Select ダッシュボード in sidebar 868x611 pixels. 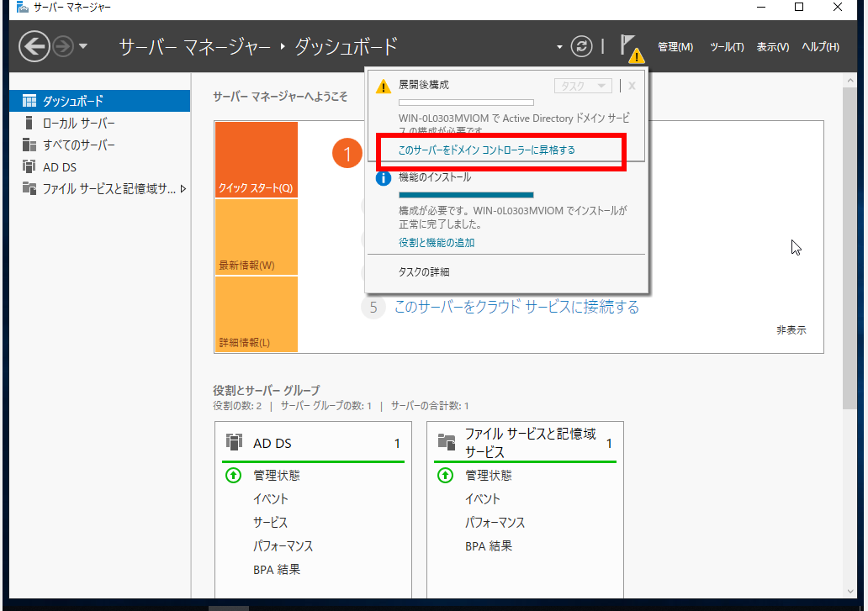tap(99, 101)
